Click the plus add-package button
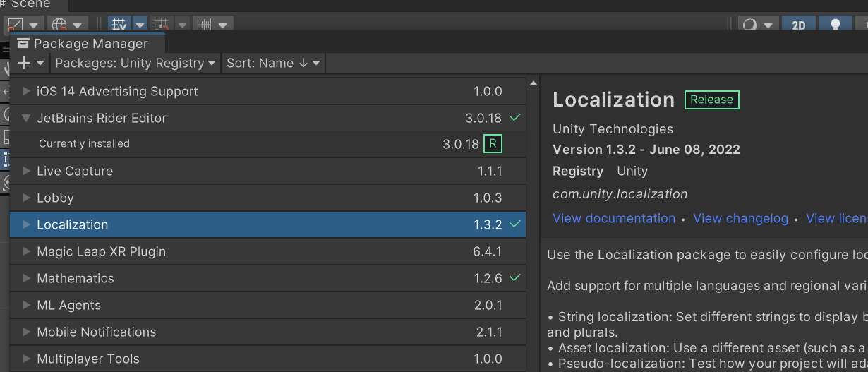This screenshot has width=868, height=372. click(x=30, y=63)
